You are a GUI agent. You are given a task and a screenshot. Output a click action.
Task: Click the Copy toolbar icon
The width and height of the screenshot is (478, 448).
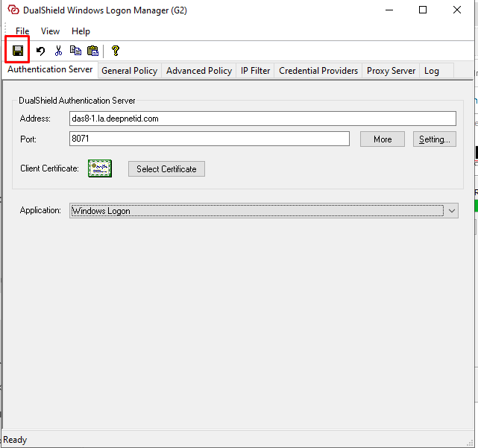pyautogui.click(x=75, y=51)
